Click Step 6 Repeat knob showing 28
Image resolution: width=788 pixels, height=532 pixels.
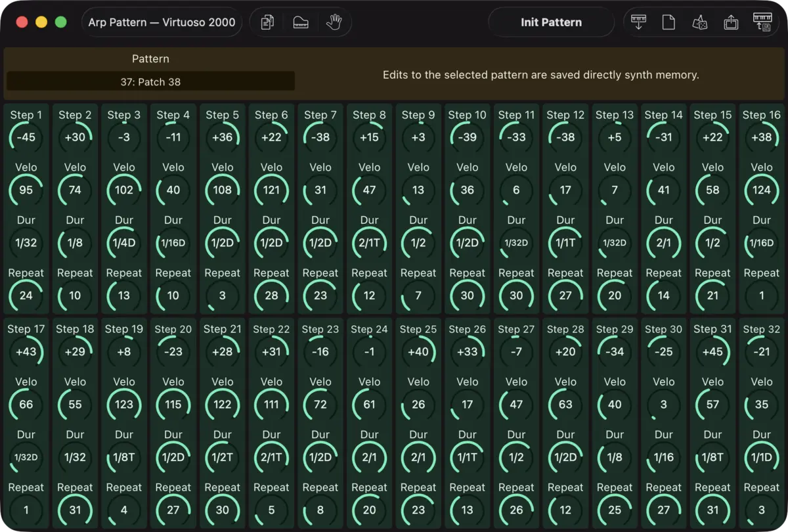tap(271, 296)
